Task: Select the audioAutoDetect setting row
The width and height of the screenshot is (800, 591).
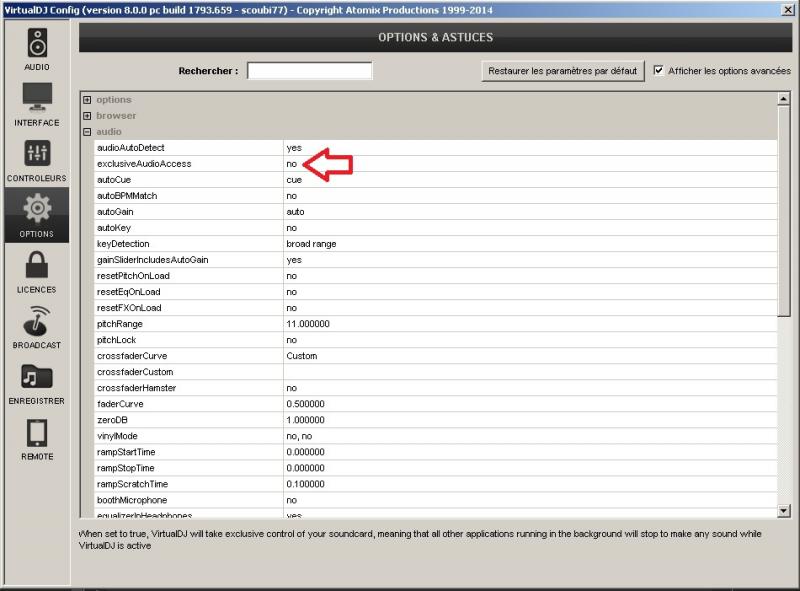Action: [435, 148]
